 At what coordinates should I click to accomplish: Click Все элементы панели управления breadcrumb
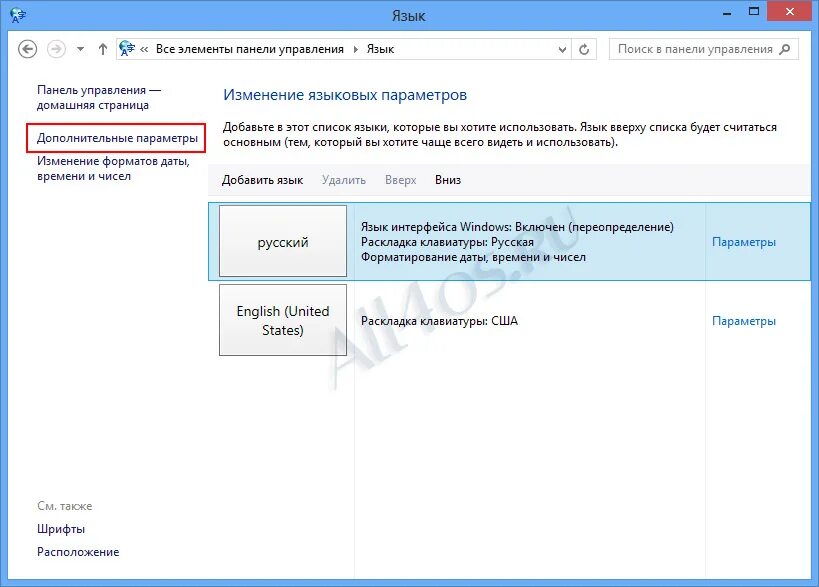[250, 49]
